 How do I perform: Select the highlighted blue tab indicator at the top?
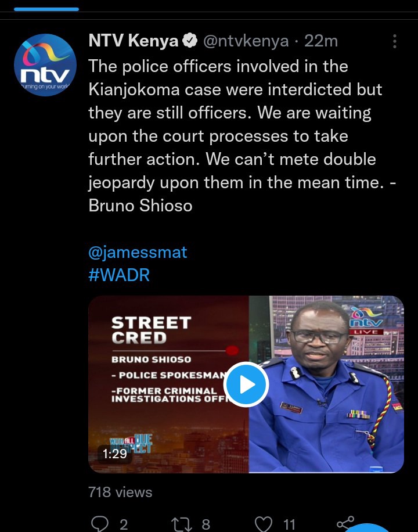46,9
